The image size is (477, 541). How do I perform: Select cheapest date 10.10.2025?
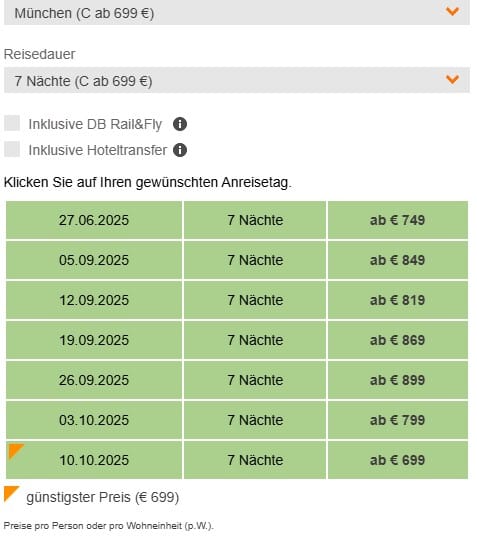(x=94, y=460)
